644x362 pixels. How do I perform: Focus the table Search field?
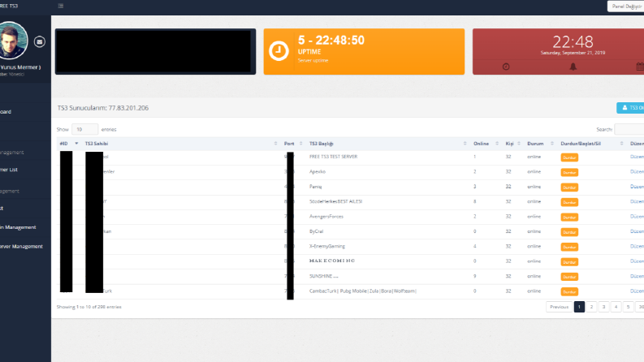tap(629, 129)
